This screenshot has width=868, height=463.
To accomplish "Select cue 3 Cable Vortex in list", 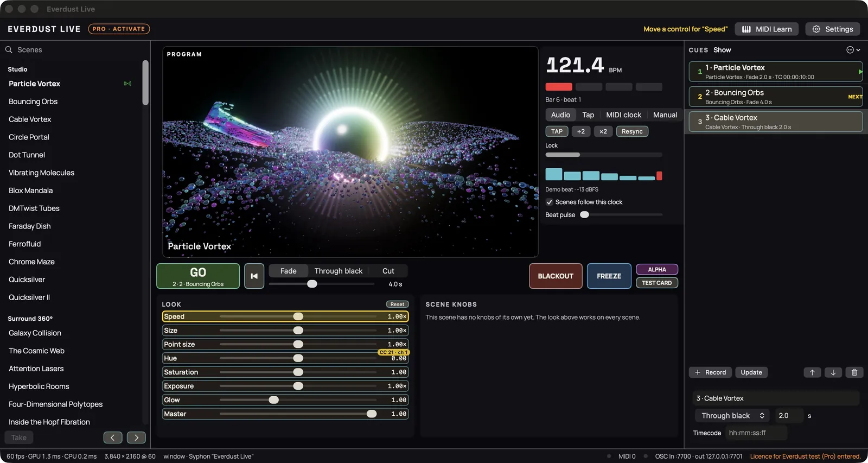I will click(x=776, y=122).
